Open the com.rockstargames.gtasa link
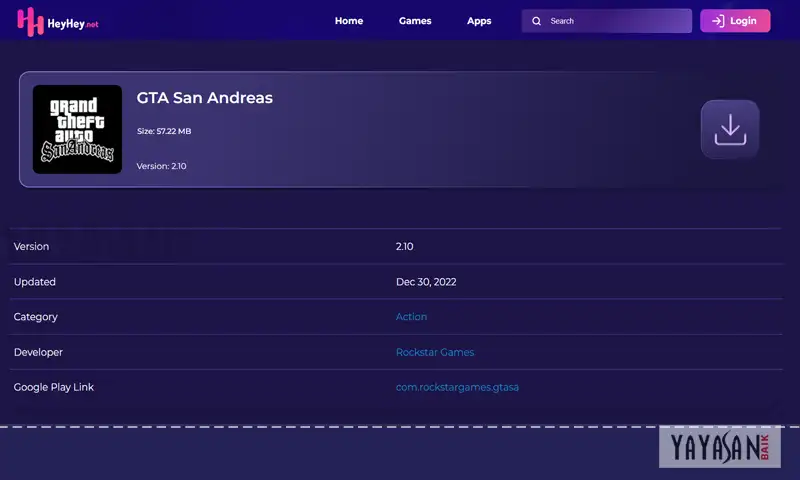 tap(457, 387)
